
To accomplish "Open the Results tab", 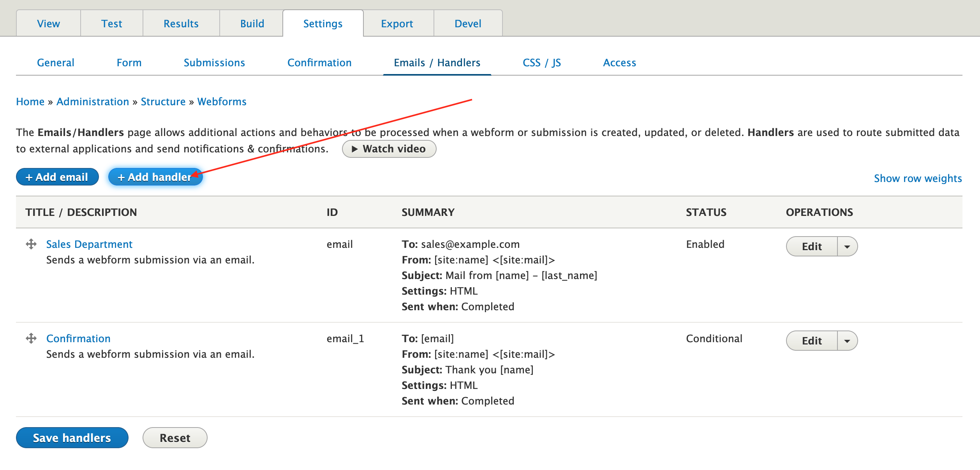I will coord(181,24).
